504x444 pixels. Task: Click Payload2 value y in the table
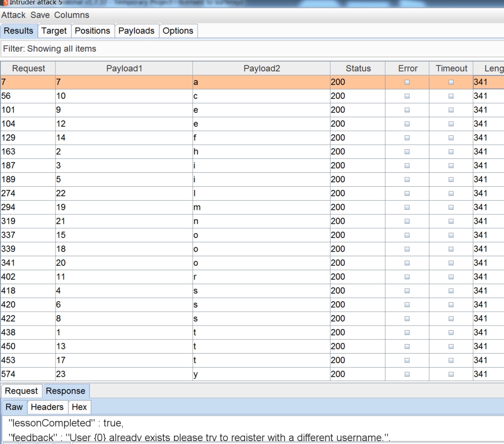click(x=261, y=375)
